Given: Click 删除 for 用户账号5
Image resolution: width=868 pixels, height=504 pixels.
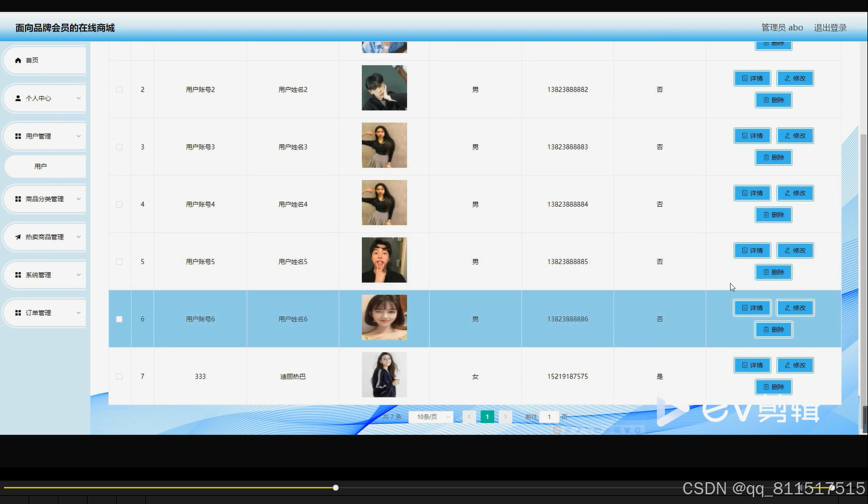Looking at the screenshot, I should tap(774, 272).
